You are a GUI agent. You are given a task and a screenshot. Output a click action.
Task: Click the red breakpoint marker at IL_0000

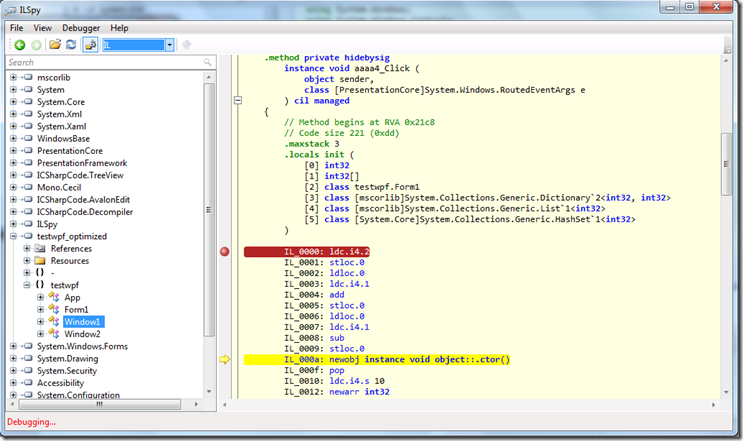point(224,251)
